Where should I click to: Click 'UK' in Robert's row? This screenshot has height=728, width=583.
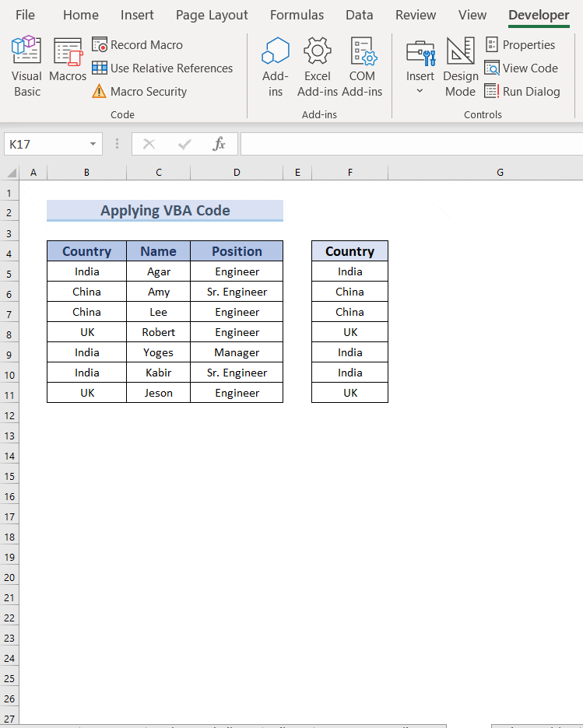pos(87,332)
